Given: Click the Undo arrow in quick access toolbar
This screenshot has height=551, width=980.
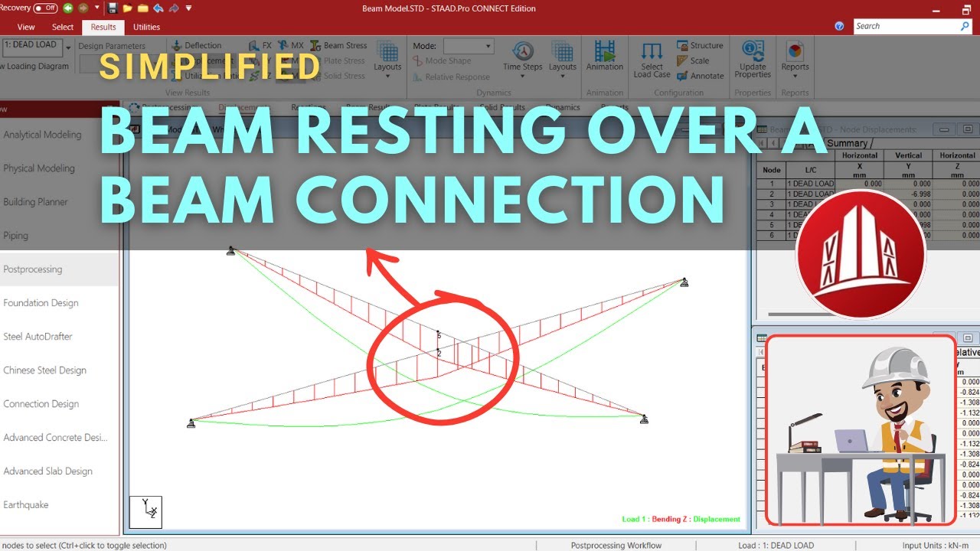Looking at the screenshot, I should (158, 8).
